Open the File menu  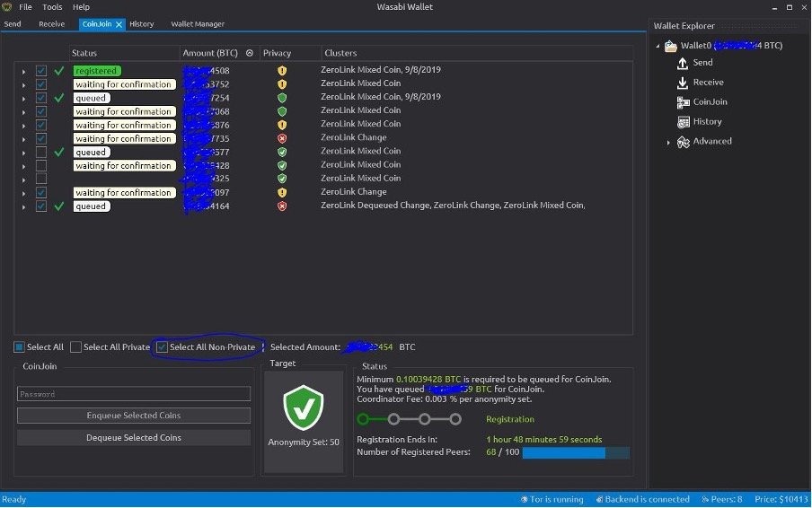[25, 6]
